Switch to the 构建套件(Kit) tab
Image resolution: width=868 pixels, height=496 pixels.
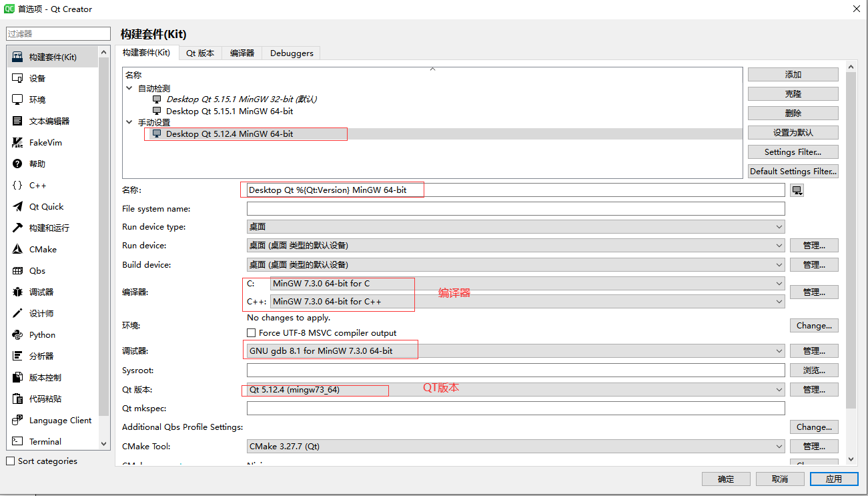click(x=146, y=53)
